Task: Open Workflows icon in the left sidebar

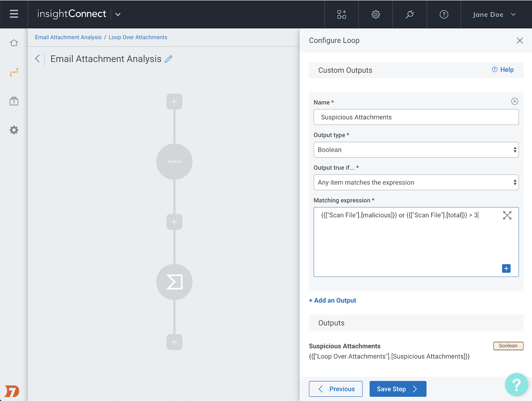Action: click(14, 72)
